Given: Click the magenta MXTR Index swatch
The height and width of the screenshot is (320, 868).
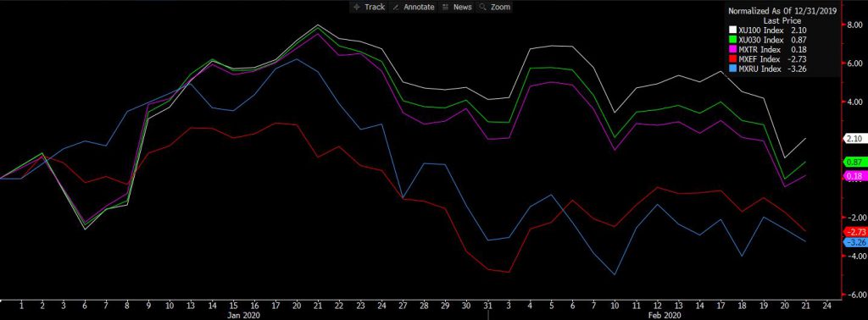Looking at the screenshot, I should pos(732,50).
